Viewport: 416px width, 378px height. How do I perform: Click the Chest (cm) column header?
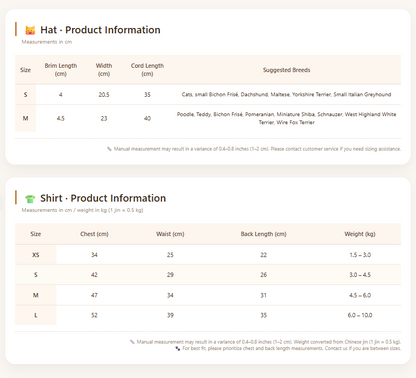[94, 234]
